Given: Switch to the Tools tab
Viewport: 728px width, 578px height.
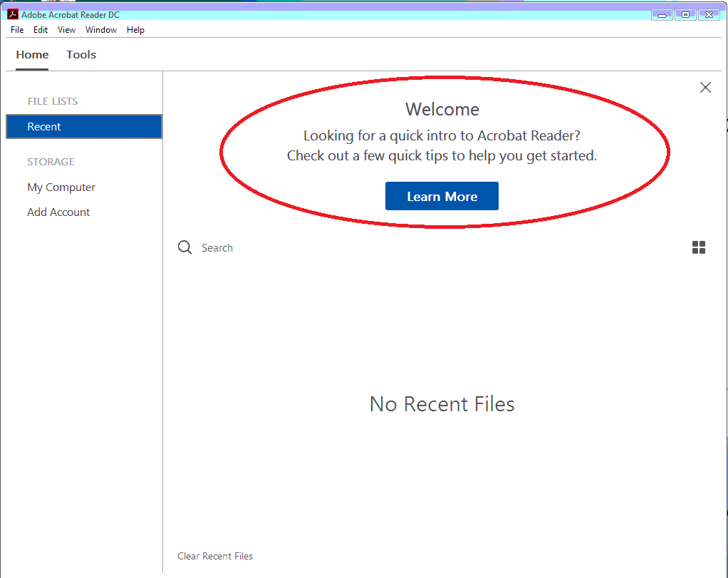Looking at the screenshot, I should (80, 54).
